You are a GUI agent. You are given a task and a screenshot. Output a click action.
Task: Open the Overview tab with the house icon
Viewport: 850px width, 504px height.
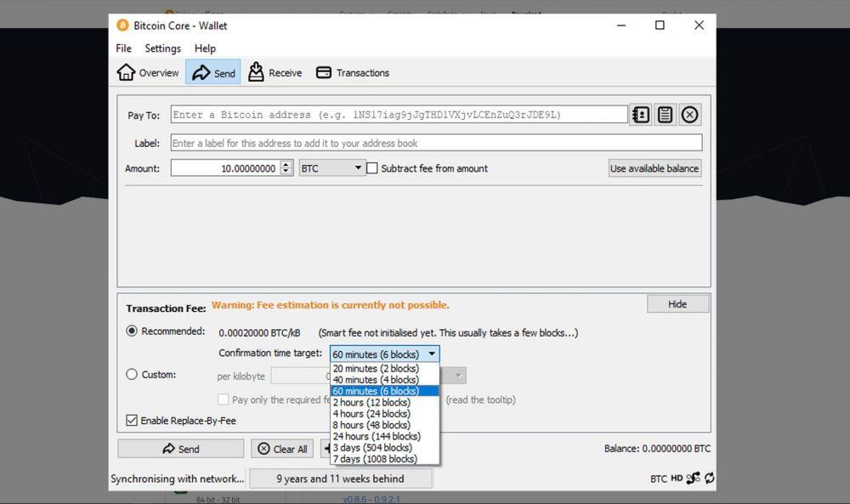point(148,72)
